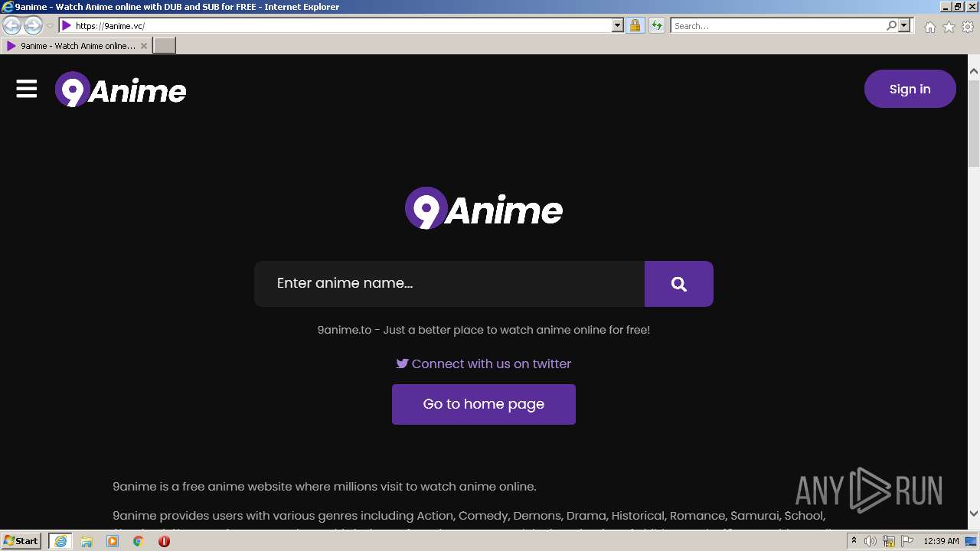Click '9anime is a free anime website' paragraph

pyautogui.click(x=325, y=487)
